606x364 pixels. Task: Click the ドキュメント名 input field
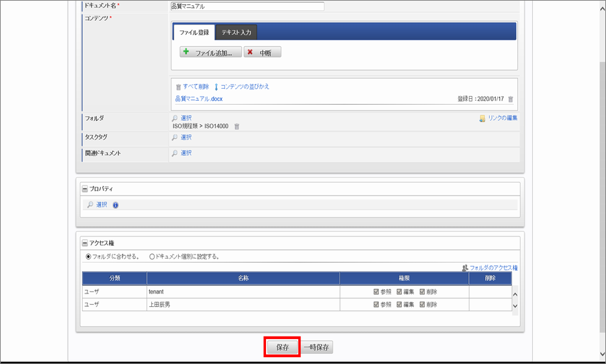[247, 6]
